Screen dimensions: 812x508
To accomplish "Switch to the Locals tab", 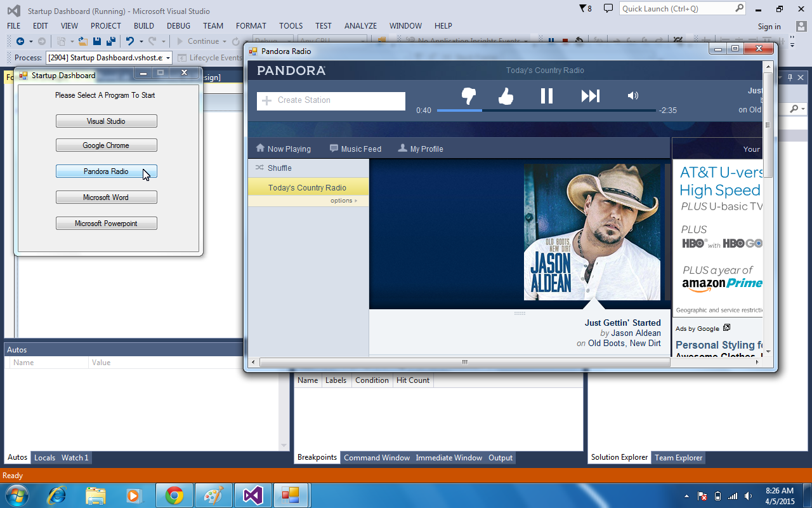I will [x=44, y=457].
